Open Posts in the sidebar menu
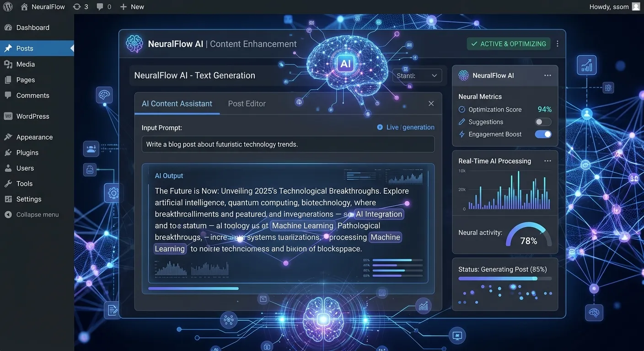 click(37, 48)
